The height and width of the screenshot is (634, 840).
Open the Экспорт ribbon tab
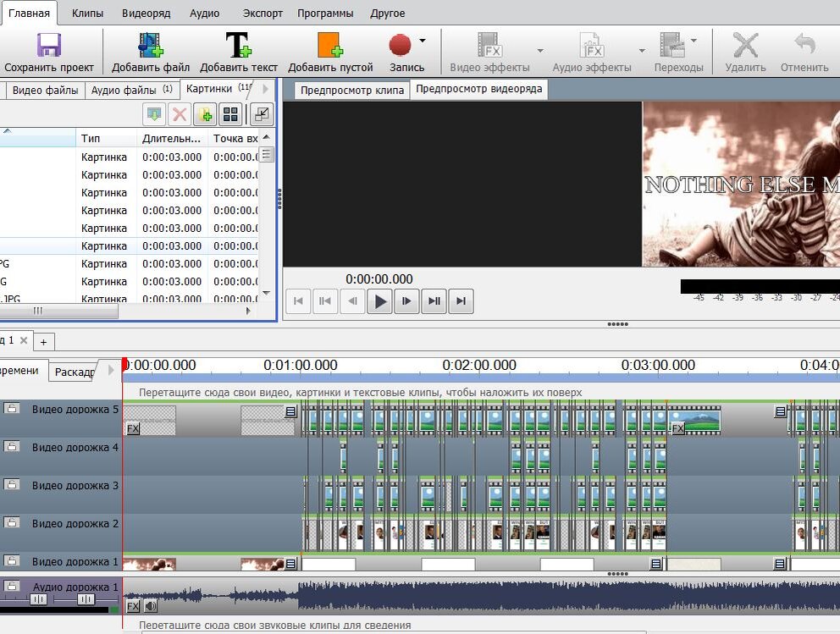pos(262,14)
